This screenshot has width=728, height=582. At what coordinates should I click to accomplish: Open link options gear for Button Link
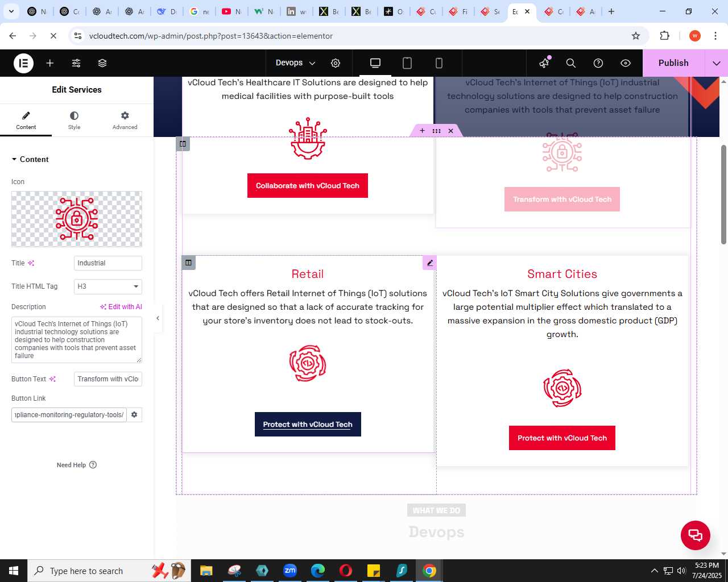click(x=134, y=415)
